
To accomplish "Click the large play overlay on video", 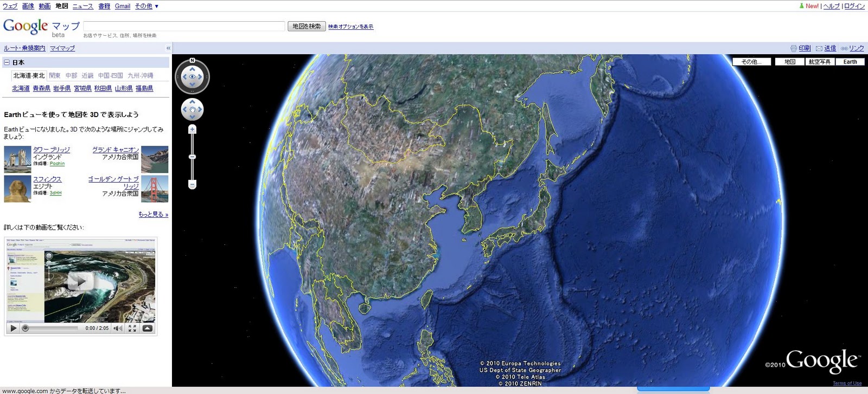I will [x=81, y=281].
